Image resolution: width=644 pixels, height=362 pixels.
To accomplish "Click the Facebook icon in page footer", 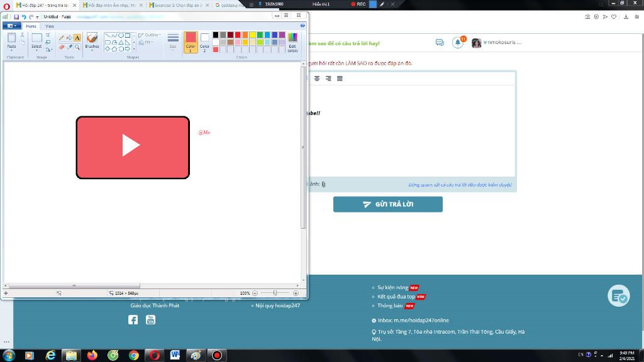I will (133, 320).
